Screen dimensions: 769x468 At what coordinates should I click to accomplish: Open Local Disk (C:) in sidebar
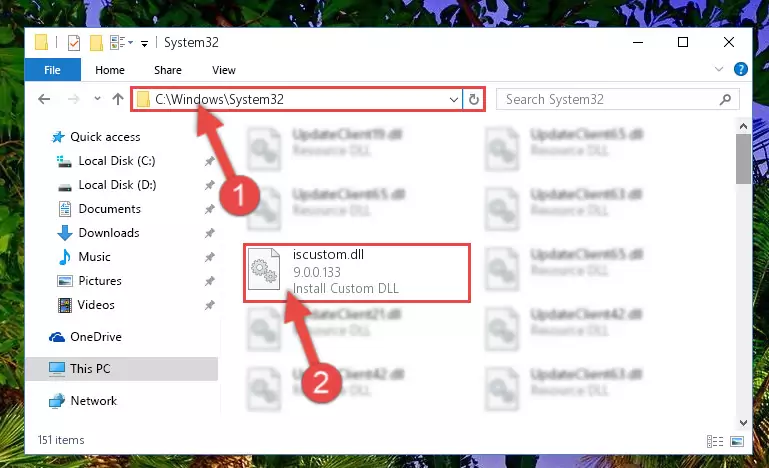pyautogui.click(x=117, y=161)
